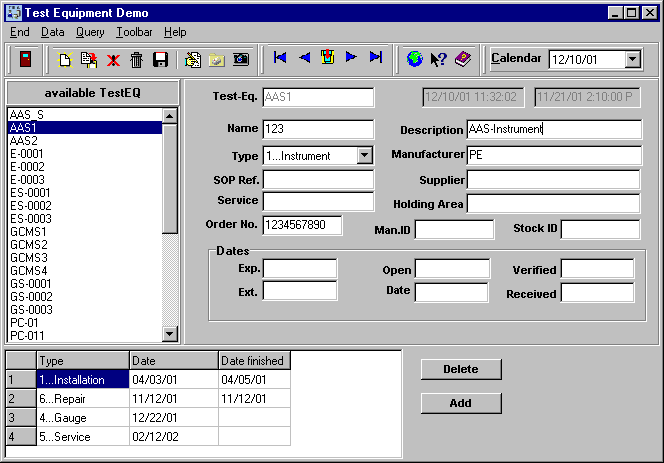
Task: Click into the Name field containing 123
Action: click(318, 129)
